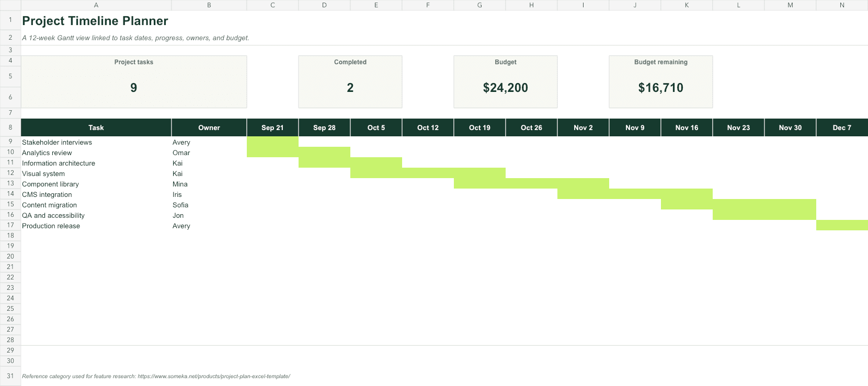Click the Production release task cell
This screenshot has width=868, height=386.
point(96,226)
